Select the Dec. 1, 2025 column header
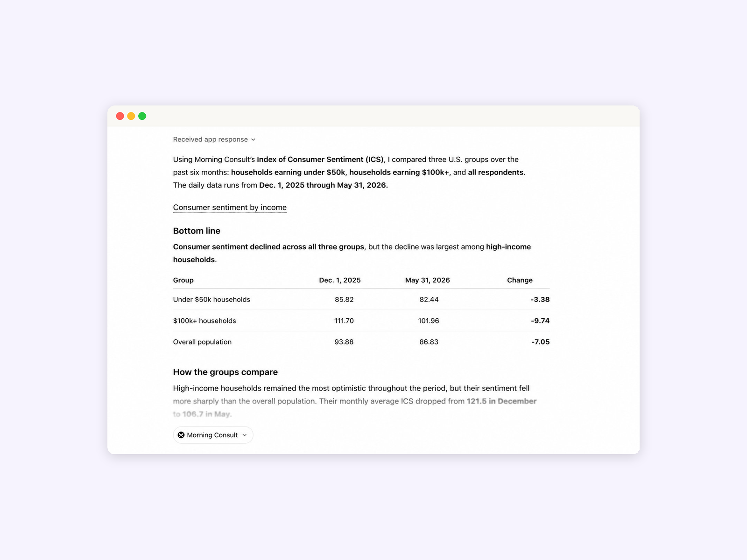747x560 pixels. (340, 280)
